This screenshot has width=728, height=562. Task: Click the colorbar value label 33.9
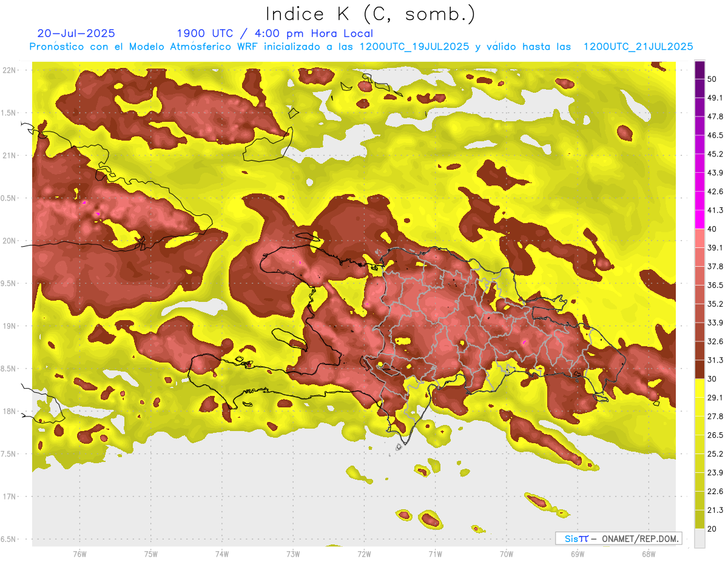click(715, 323)
